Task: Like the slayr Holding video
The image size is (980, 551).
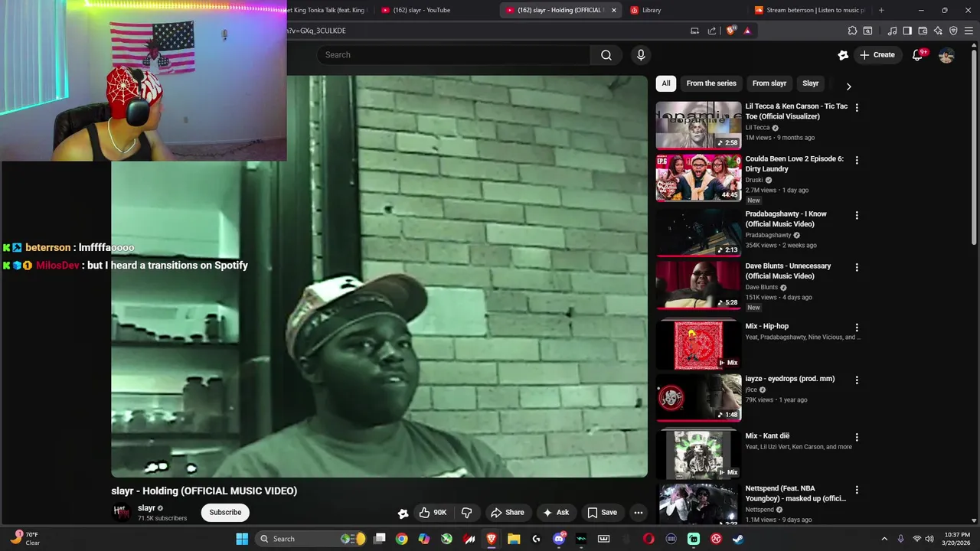Action: tap(433, 513)
